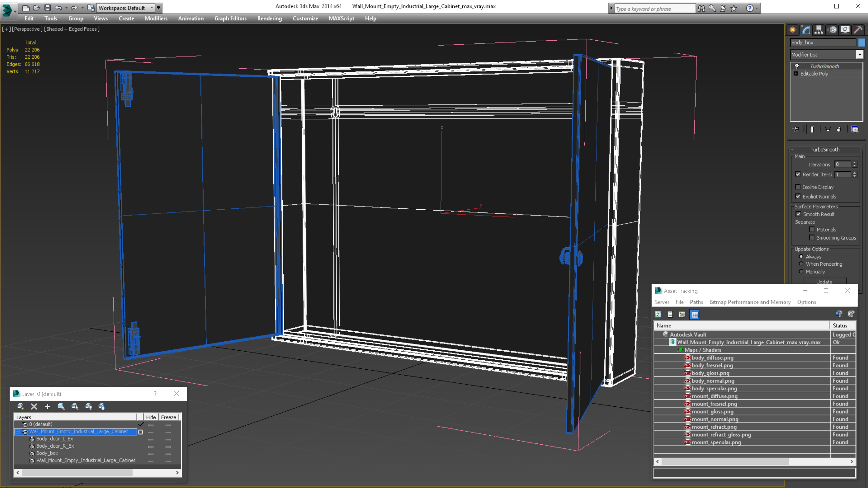Click Shaded + Edged Faces viewport label
The width and height of the screenshot is (868, 488).
point(72,29)
